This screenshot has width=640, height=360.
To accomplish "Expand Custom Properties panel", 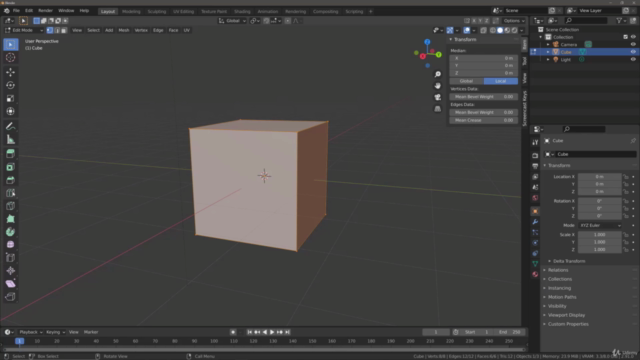I will [x=568, y=324].
